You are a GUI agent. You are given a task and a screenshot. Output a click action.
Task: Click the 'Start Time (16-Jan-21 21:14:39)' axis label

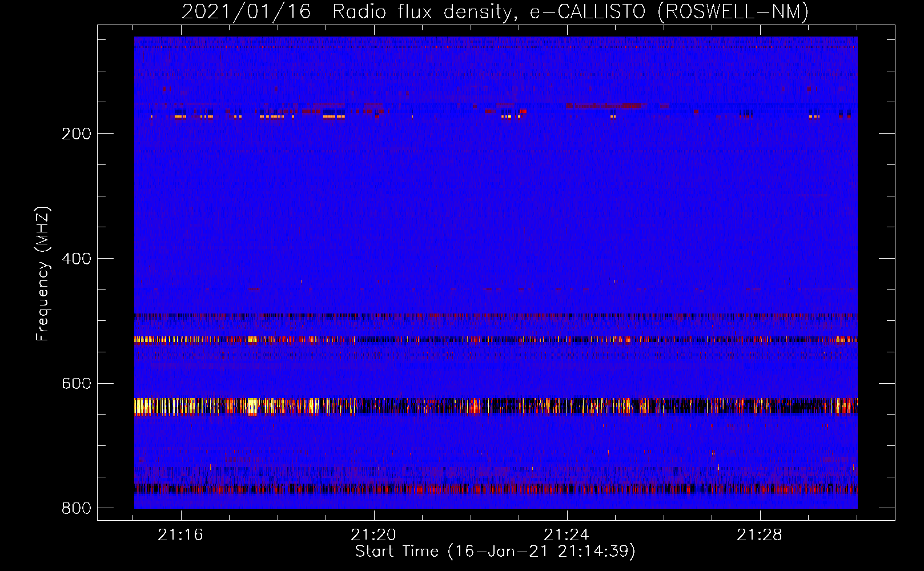pyautogui.click(x=495, y=552)
